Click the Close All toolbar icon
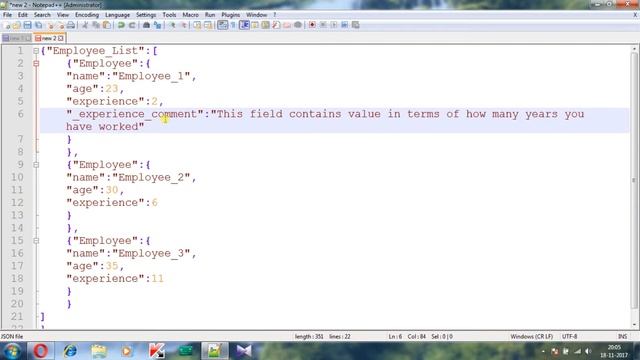 click(60, 25)
